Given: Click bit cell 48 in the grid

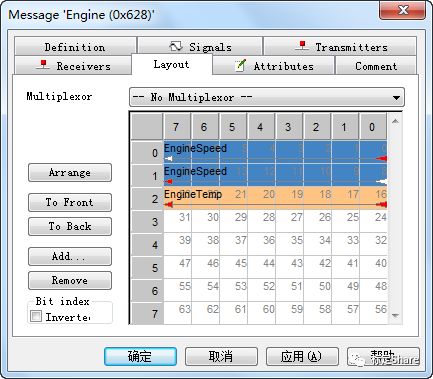Looking at the screenshot, I should [374, 290].
